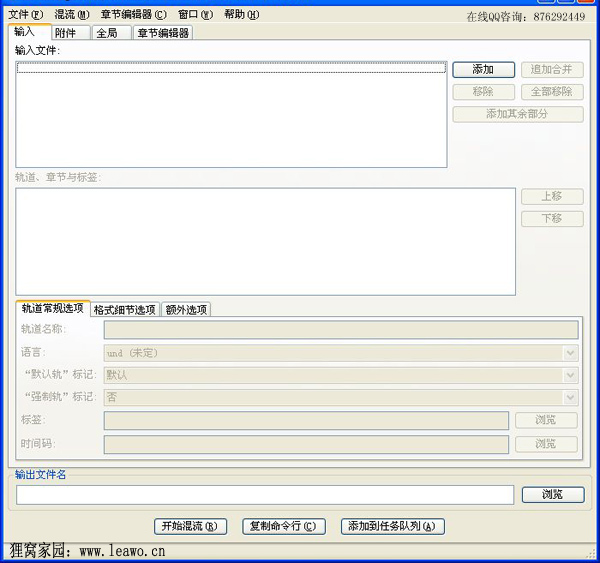Click the 移除 button
The width and height of the screenshot is (600, 563).
[x=483, y=92]
